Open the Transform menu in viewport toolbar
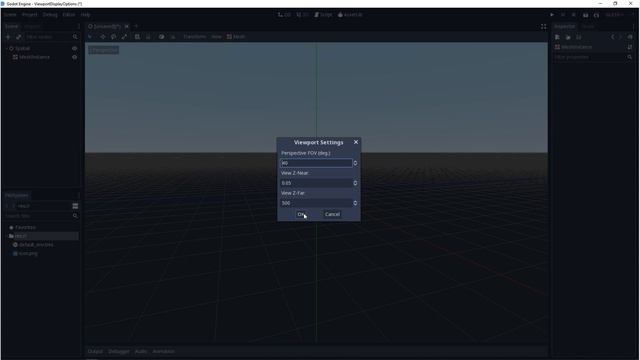Viewport: 640px width, 360px height. pyautogui.click(x=195, y=37)
